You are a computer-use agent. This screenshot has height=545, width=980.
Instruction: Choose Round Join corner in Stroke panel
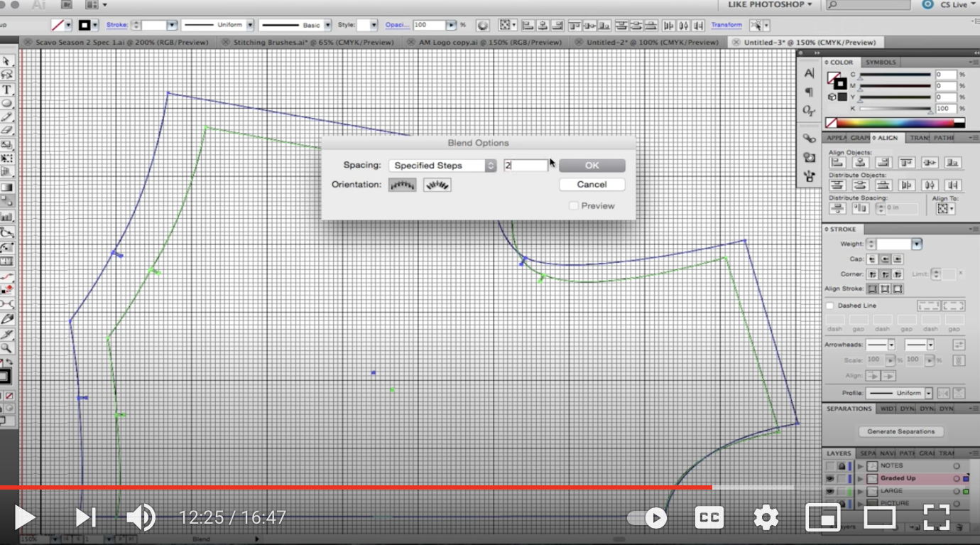click(885, 274)
